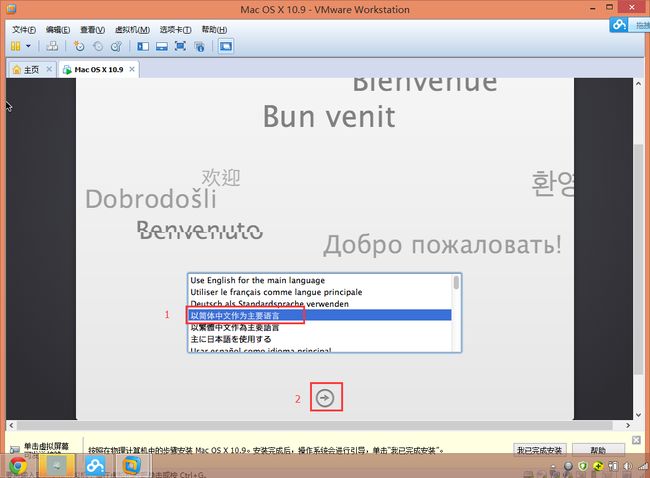
Task: Toggle the console view toolbar button
Action: [225, 46]
